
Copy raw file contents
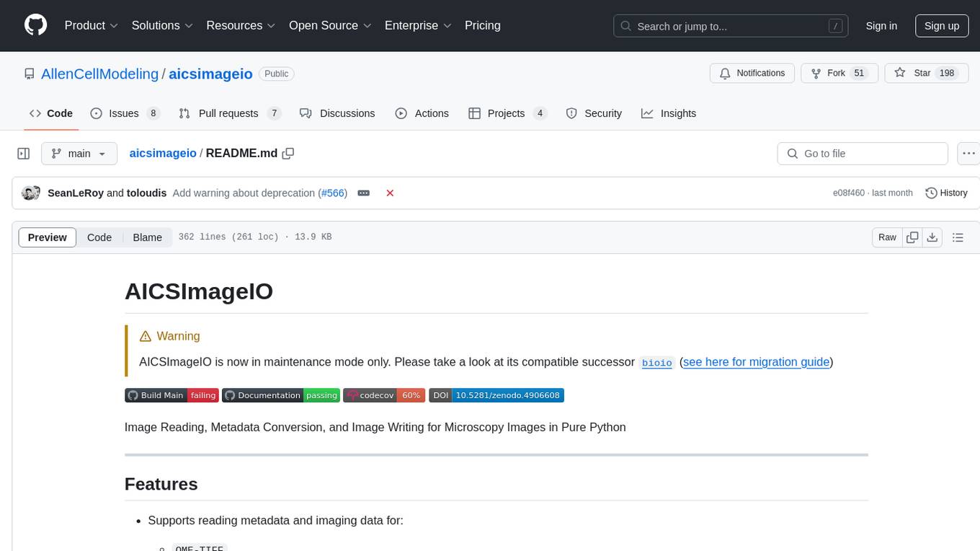(913, 237)
